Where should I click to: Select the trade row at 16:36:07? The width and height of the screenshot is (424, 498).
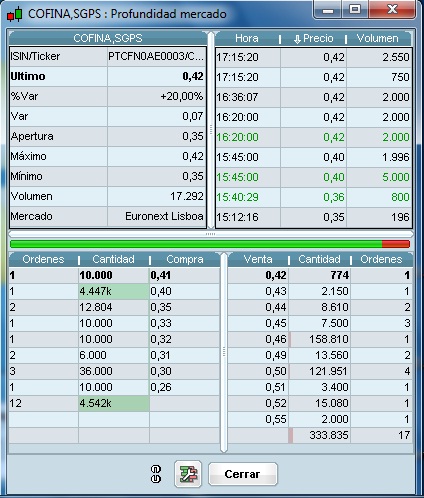pos(313,97)
